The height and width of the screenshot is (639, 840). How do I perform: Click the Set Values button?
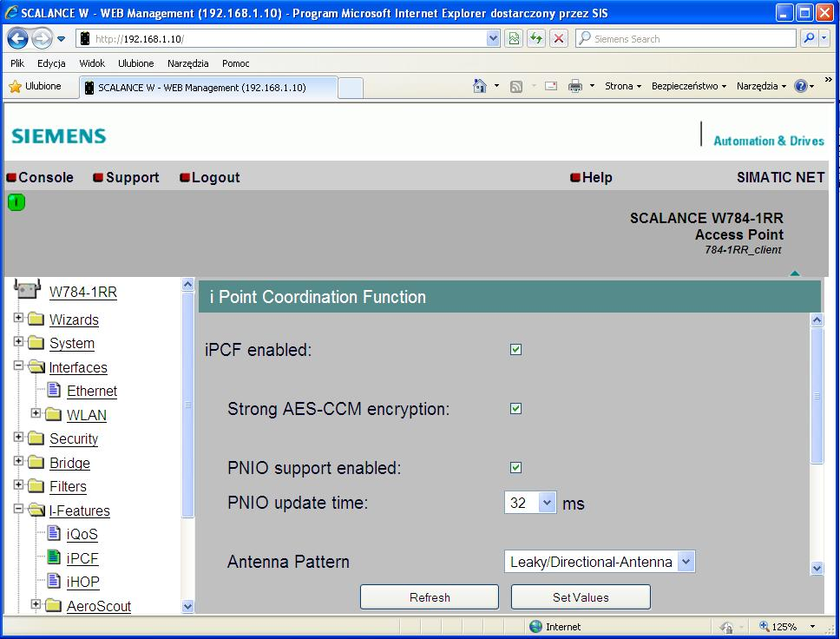[x=581, y=597]
